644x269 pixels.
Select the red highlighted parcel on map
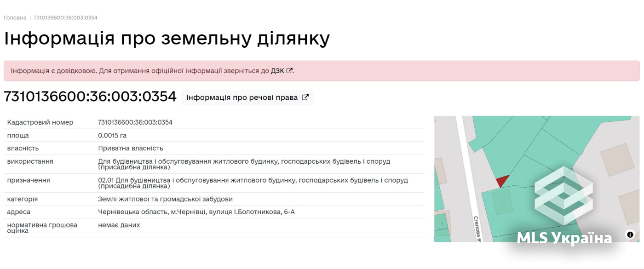coord(501,181)
